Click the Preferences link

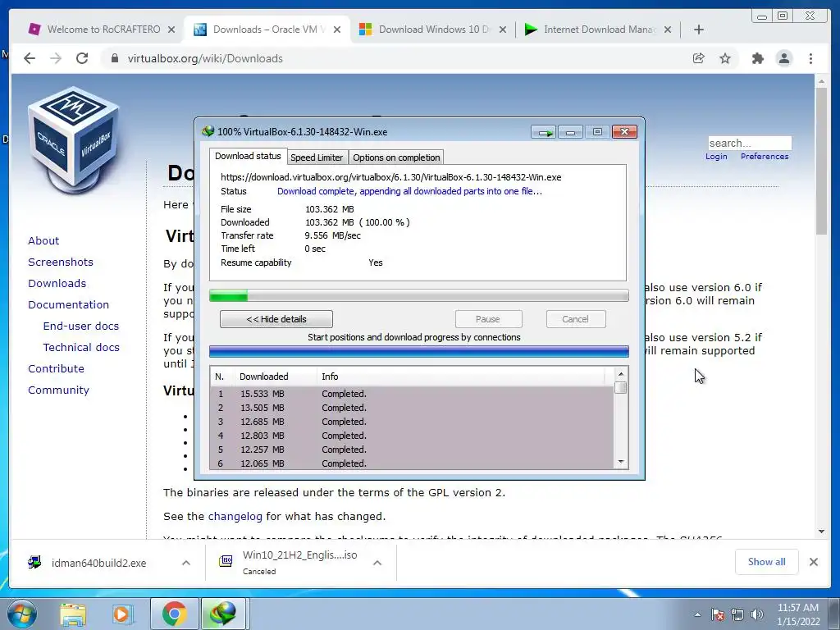[765, 157]
